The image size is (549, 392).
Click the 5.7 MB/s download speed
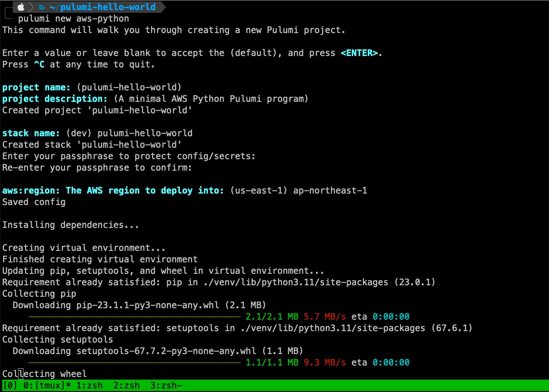[x=325, y=317]
